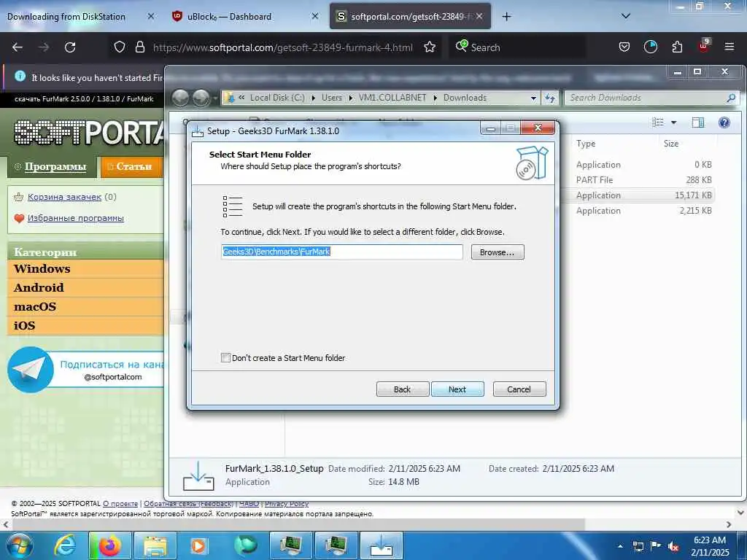Expand arrow after Users in breadcrumb

click(x=351, y=98)
